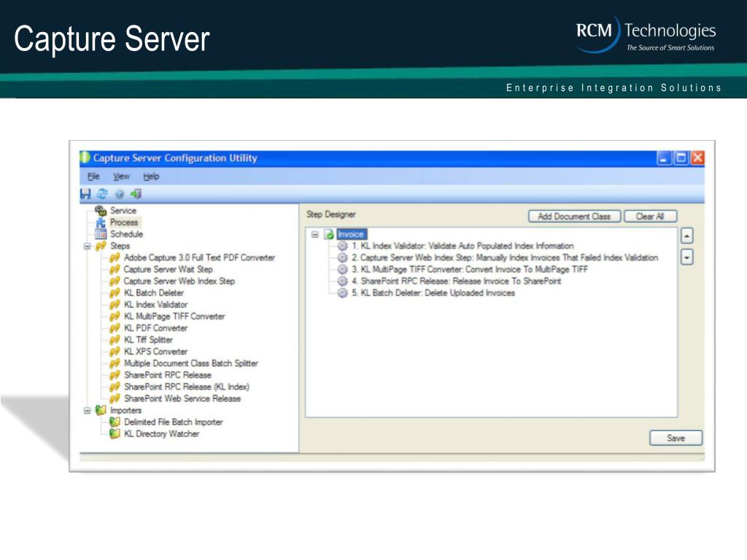Click the icon beside Capture Server Web Index Step in the left tree
Screen dimensions: 747x560
(115, 281)
